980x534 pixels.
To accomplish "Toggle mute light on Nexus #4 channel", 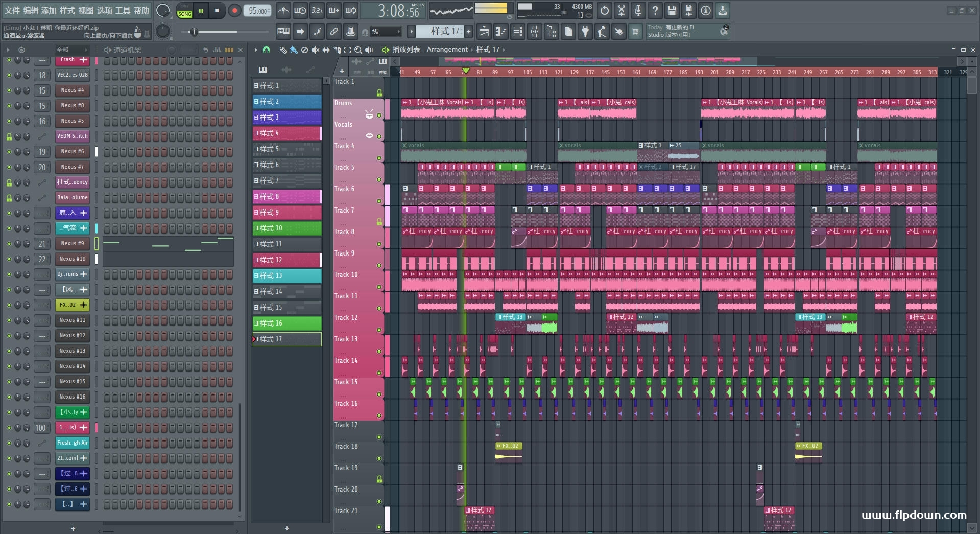I will coord(9,90).
